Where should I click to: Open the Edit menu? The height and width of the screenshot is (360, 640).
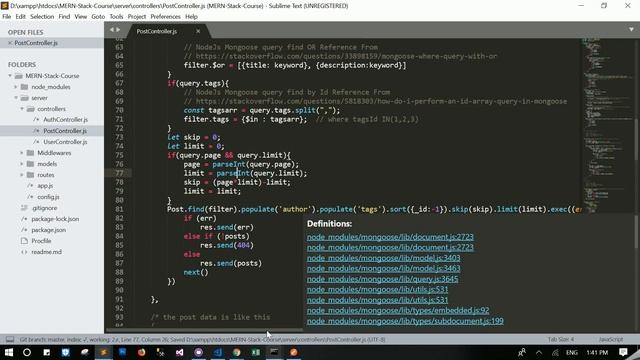(20, 17)
